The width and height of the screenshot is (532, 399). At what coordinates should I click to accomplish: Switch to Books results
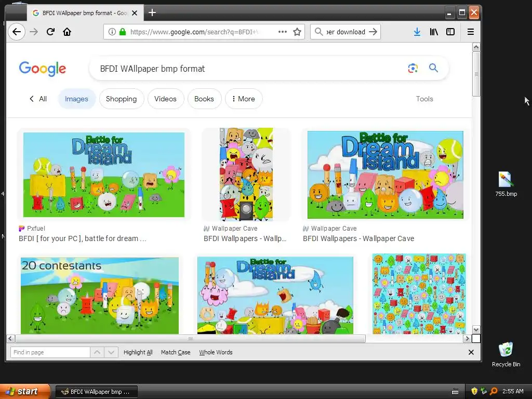tap(204, 99)
